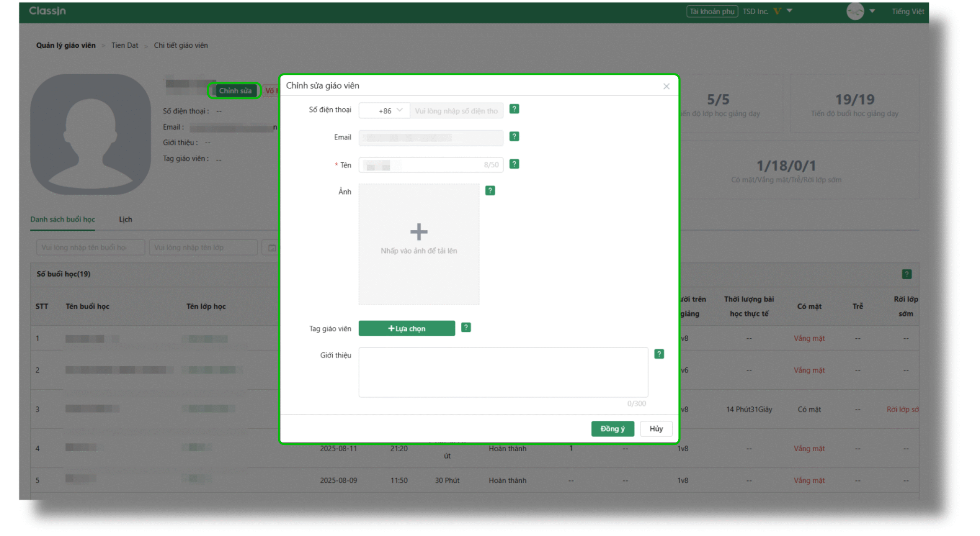Click plus icon to upload teacher photo
Screen dimensions: 980x536
[418, 232]
